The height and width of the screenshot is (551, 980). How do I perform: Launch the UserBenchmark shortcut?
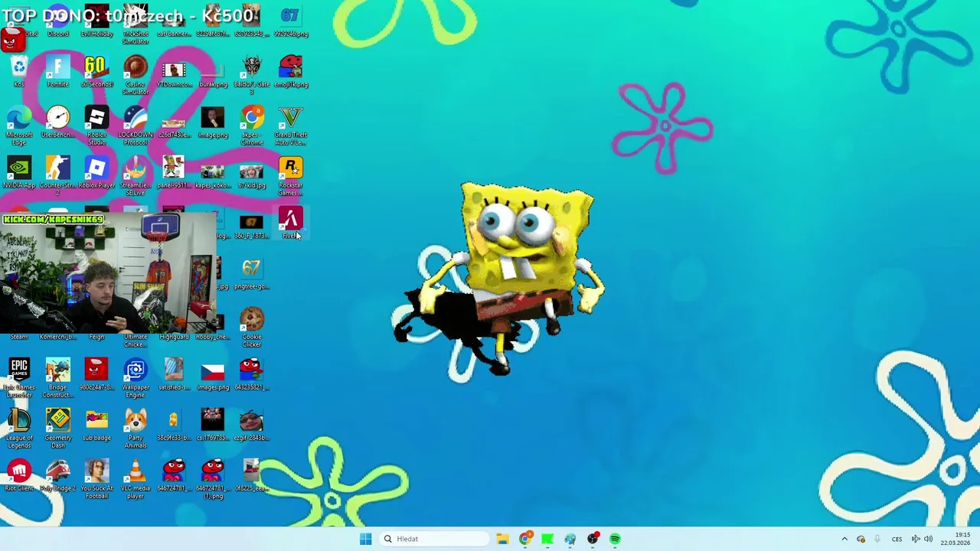58,122
